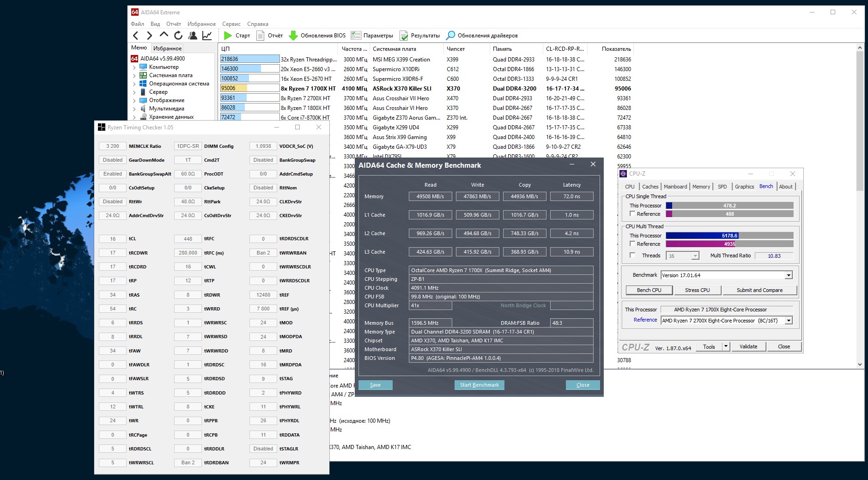Open Результаты results icon in toolbar
868x480 pixels.
click(x=403, y=36)
